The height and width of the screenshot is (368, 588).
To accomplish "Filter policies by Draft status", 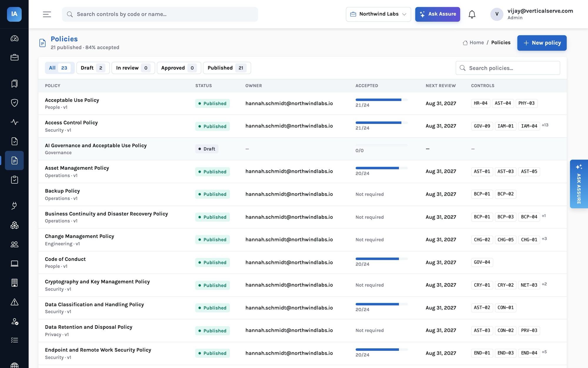I will (93, 68).
